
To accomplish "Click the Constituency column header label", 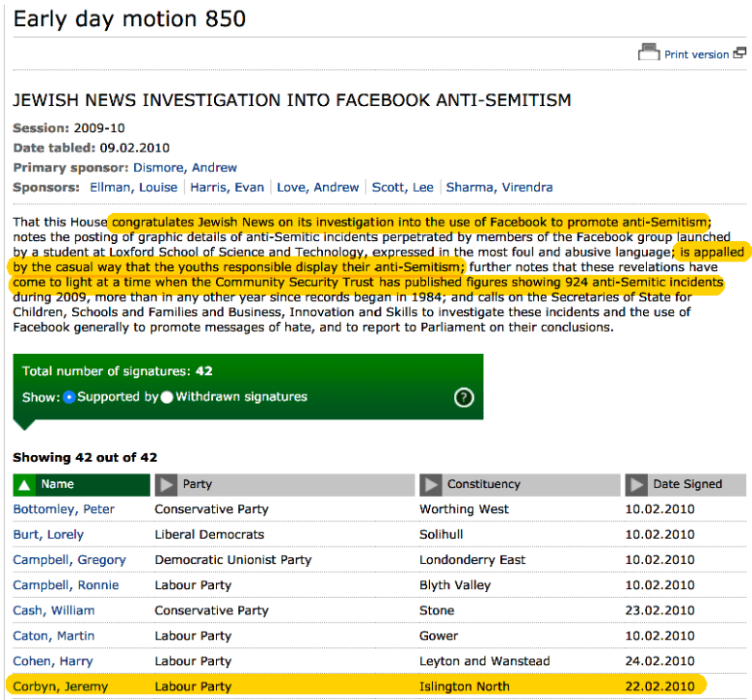I will 483,484.
